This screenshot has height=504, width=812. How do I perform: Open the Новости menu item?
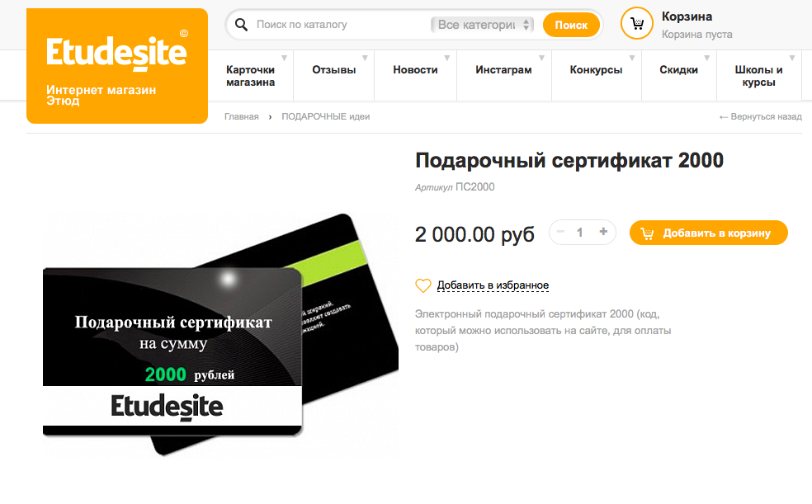[415, 70]
